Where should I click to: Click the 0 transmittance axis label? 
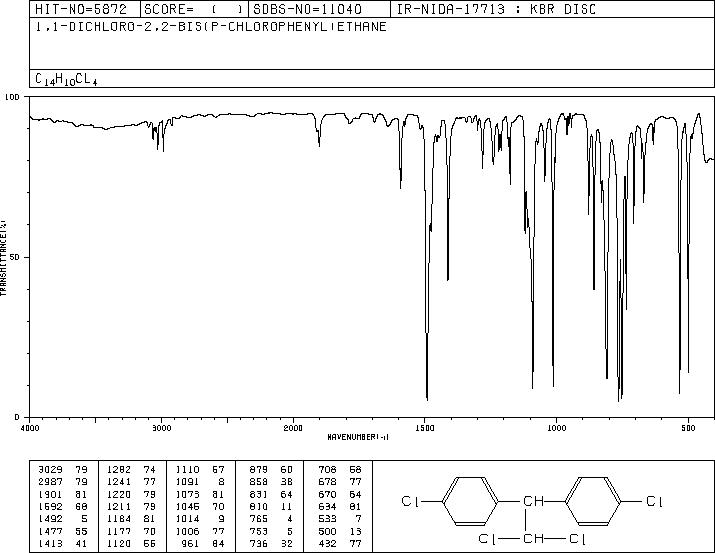[x=17, y=417]
